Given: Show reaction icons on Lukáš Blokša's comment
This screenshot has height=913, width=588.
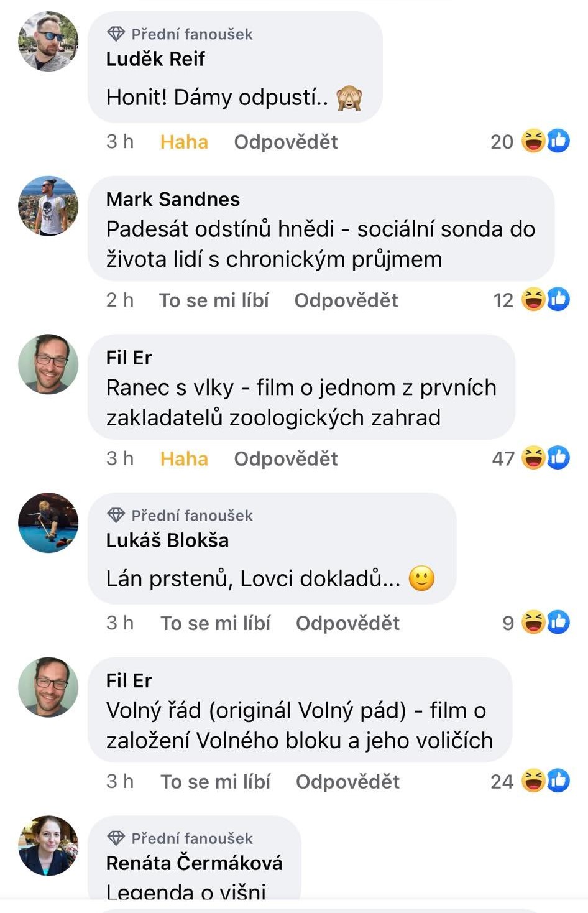Looking at the screenshot, I should pos(546,623).
